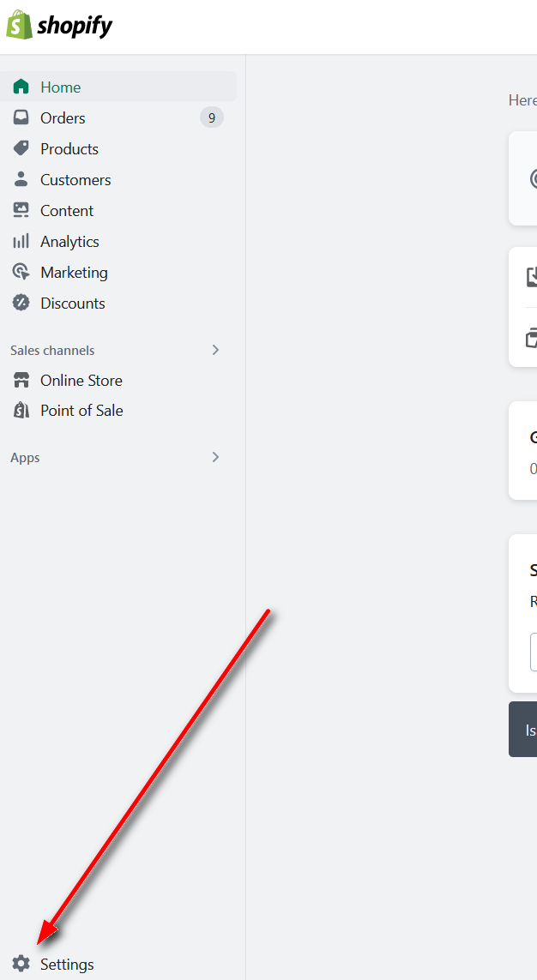
Task: Click the Online Store storefront icon
Action: pyautogui.click(x=21, y=380)
